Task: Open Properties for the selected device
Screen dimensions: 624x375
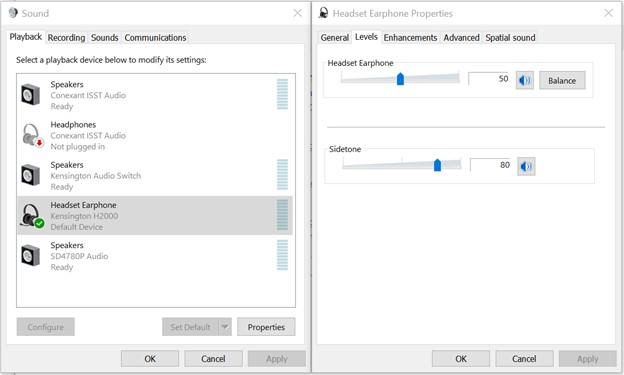Action: point(266,327)
